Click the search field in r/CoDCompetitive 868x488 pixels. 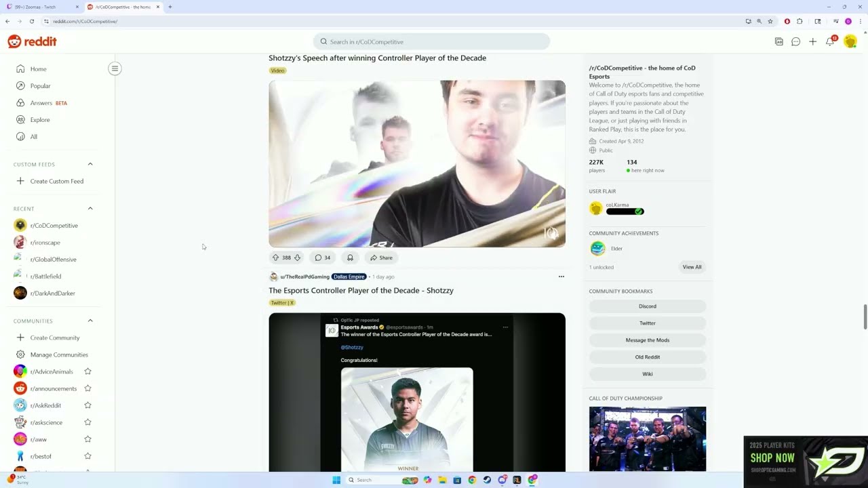[x=431, y=41]
